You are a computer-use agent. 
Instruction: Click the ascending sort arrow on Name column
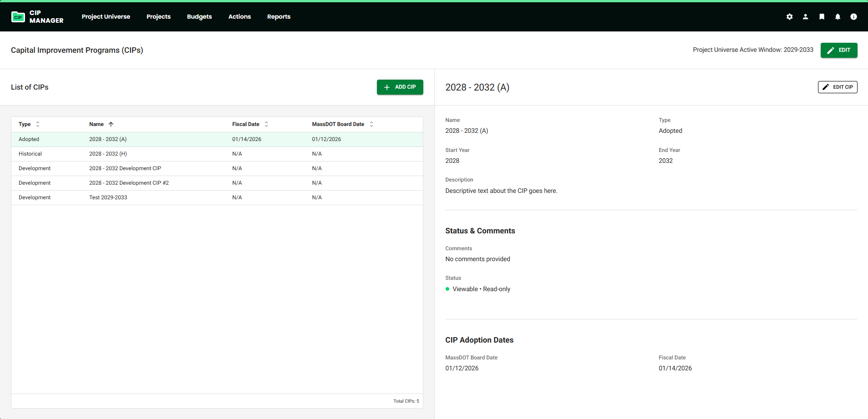coord(110,124)
